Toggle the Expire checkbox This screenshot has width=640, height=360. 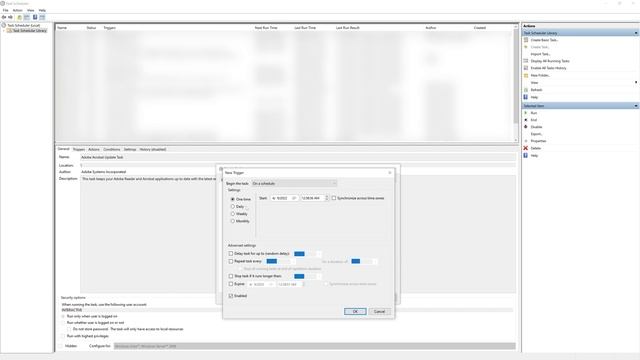click(231, 284)
